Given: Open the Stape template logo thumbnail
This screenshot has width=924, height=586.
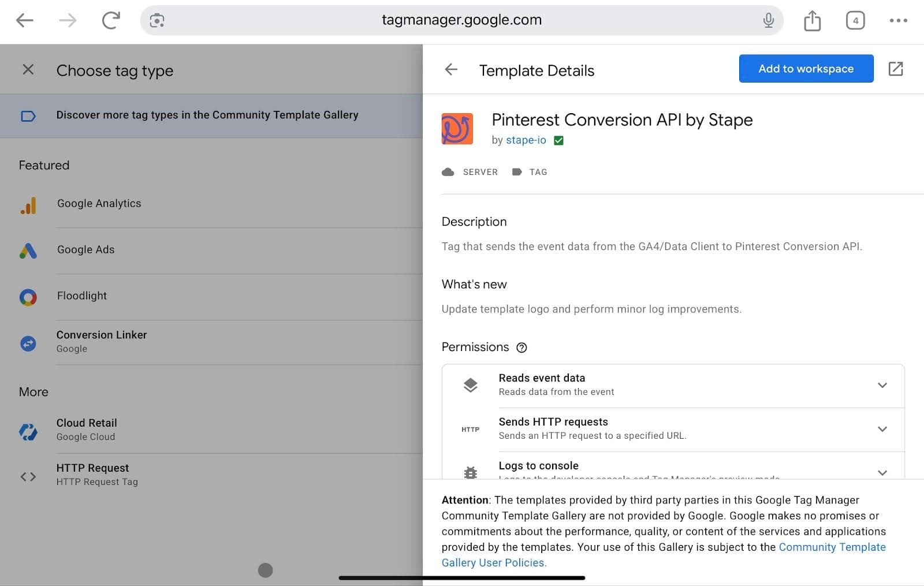Looking at the screenshot, I should coord(457,129).
